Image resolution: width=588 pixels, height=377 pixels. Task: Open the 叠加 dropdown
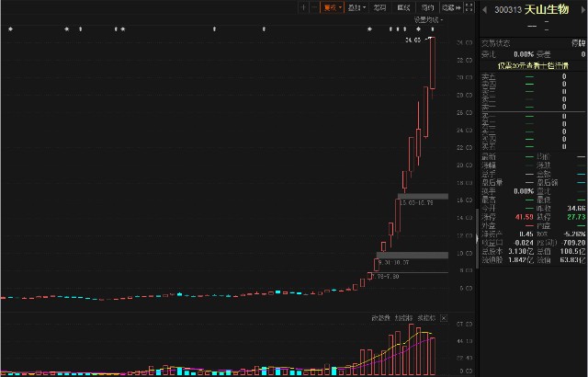(356, 7)
